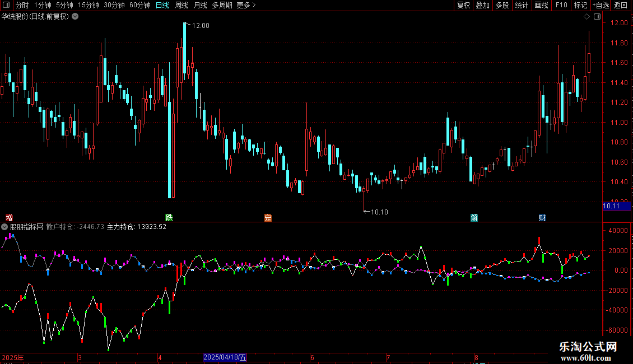Click the 返回 back button

pyautogui.click(x=621, y=5)
